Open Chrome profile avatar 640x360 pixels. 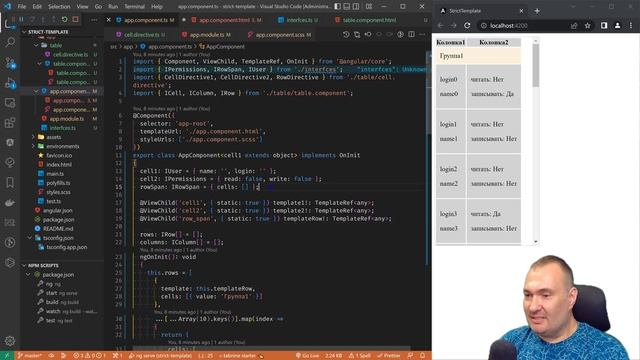(x=618, y=25)
